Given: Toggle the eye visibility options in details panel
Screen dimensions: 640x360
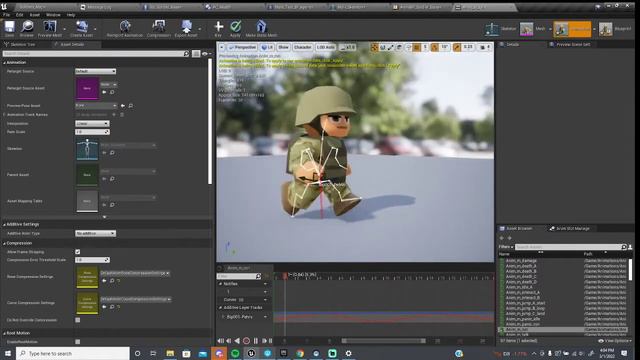Looking at the screenshot, I should (x=206, y=53).
